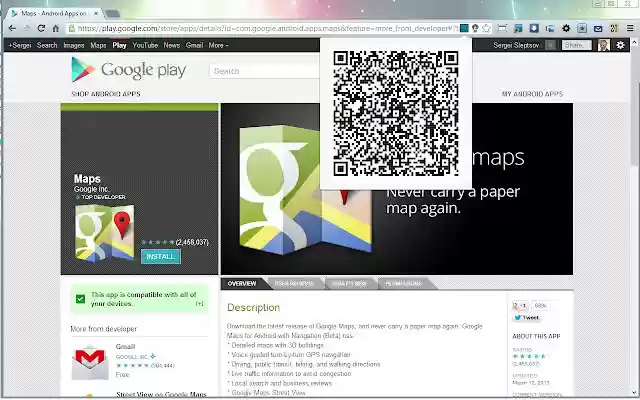Click the Maps browser tab title
Viewport: 640px width, 400px height.
[54, 13]
